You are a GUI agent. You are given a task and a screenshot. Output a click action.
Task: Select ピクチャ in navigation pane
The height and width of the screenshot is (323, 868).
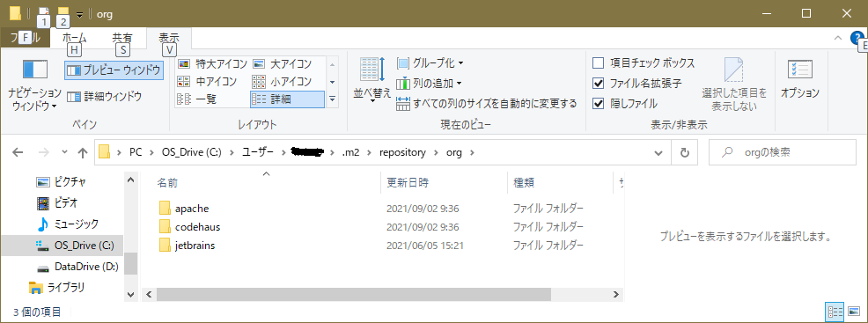(x=61, y=181)
